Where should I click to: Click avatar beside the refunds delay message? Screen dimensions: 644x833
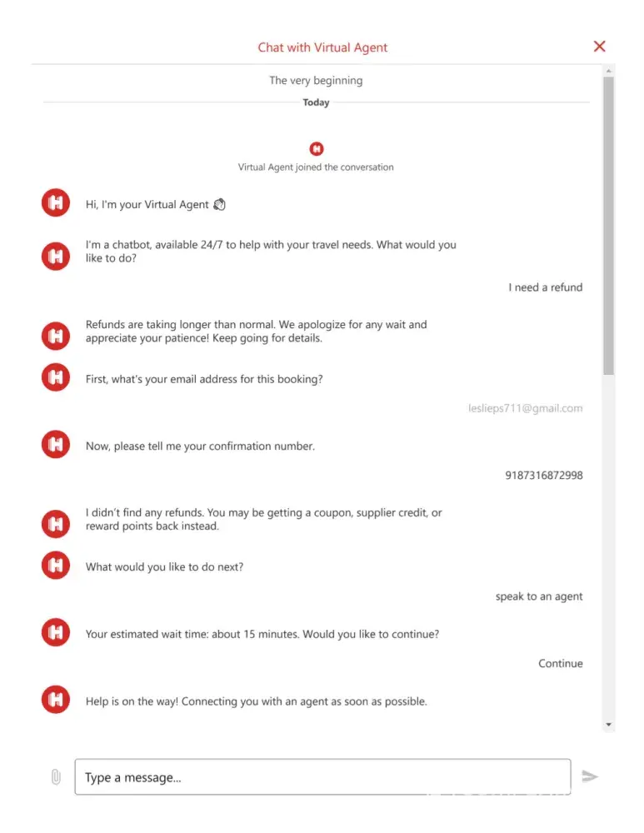[x=56, y=336]
